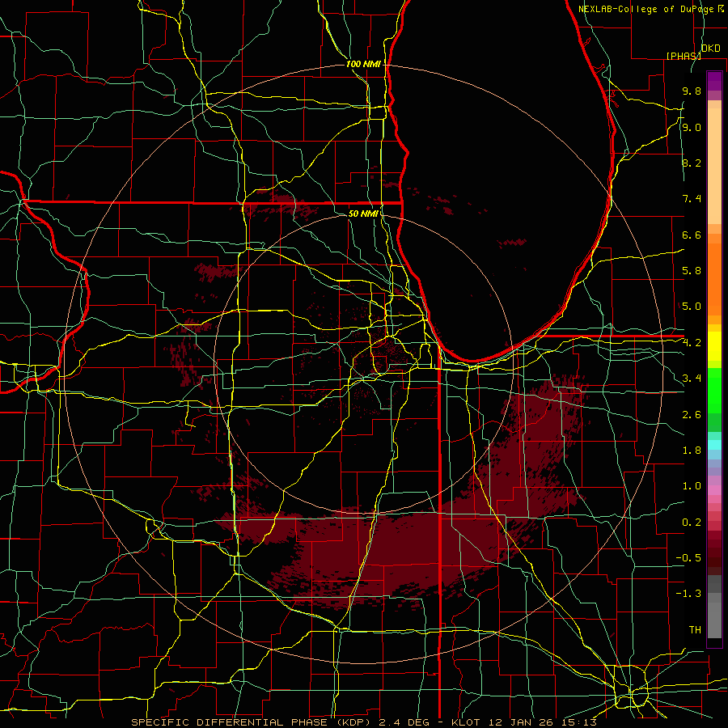
Task: Click the 100 NMI range ring label
Action: [363, 64]
